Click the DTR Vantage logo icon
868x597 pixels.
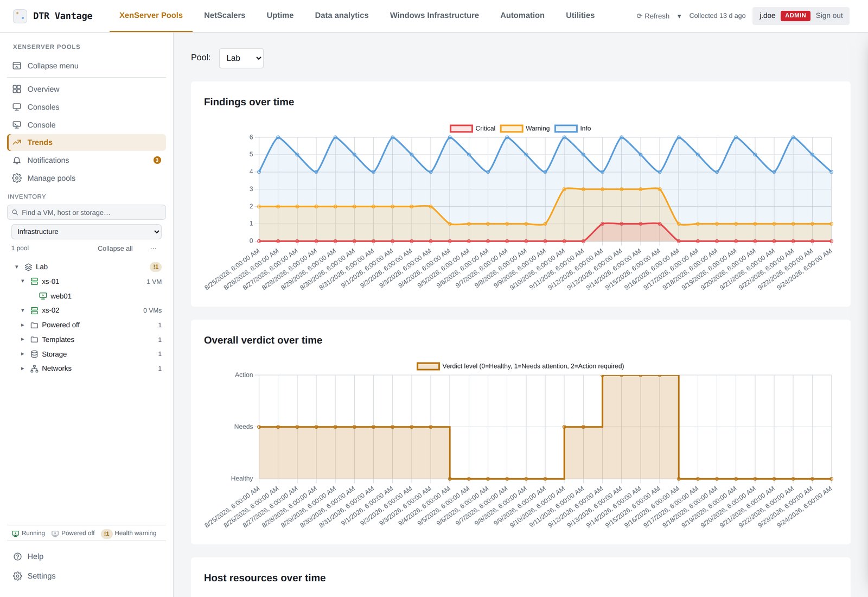pos(20,16)
